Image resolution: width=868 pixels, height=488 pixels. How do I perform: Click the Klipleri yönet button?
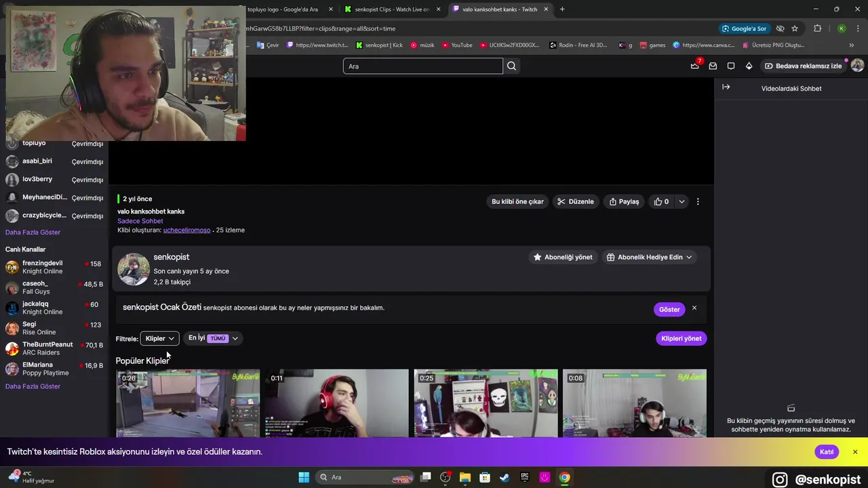coord(681,338)
